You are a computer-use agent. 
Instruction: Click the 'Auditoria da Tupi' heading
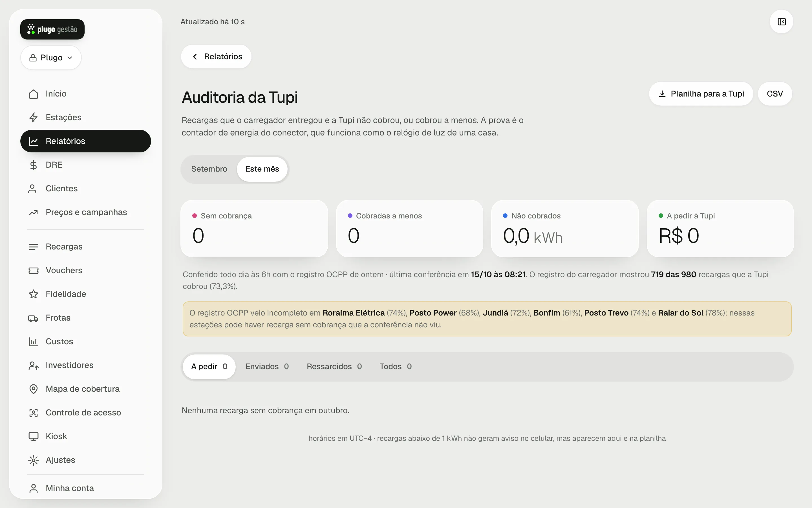coord(240,97)
